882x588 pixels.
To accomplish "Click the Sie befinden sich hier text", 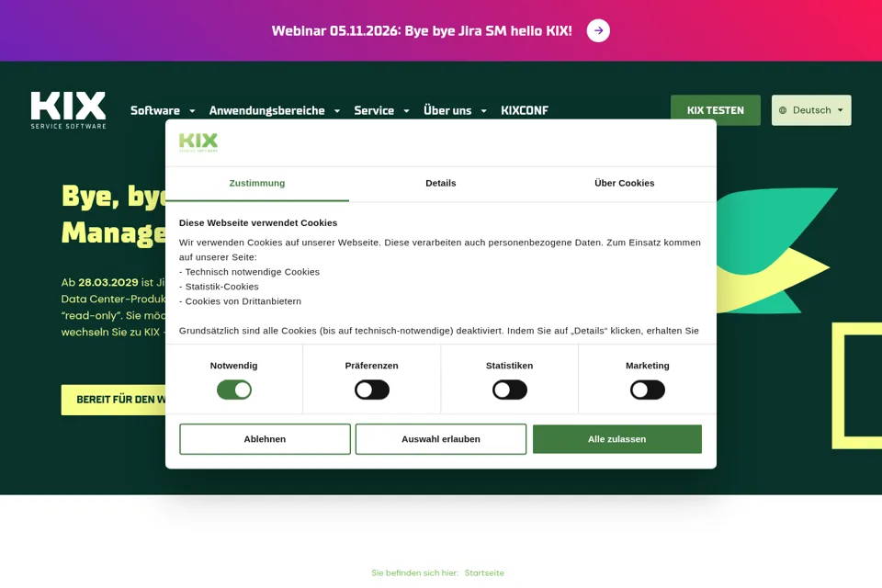I will 414,572.
